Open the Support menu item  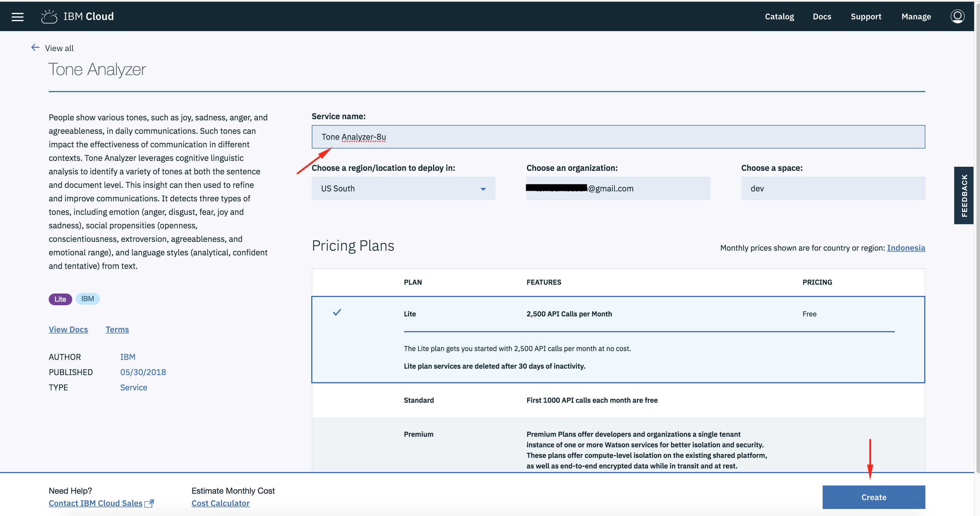[x=866, y=17]
